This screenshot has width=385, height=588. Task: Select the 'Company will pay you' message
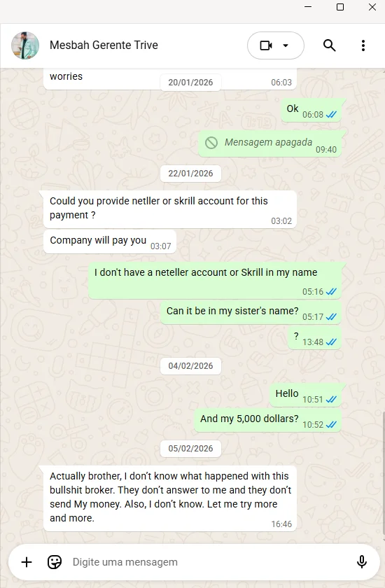pyautogui.click(x=110, y=241)
